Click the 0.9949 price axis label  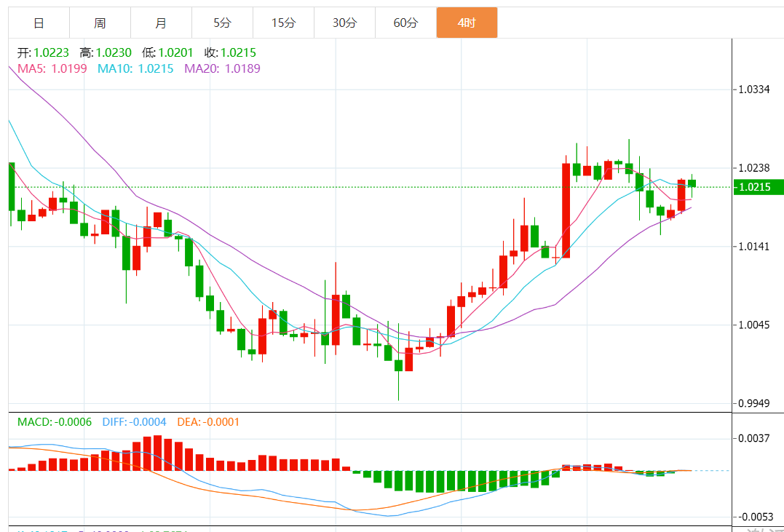[x=754, y=403]
